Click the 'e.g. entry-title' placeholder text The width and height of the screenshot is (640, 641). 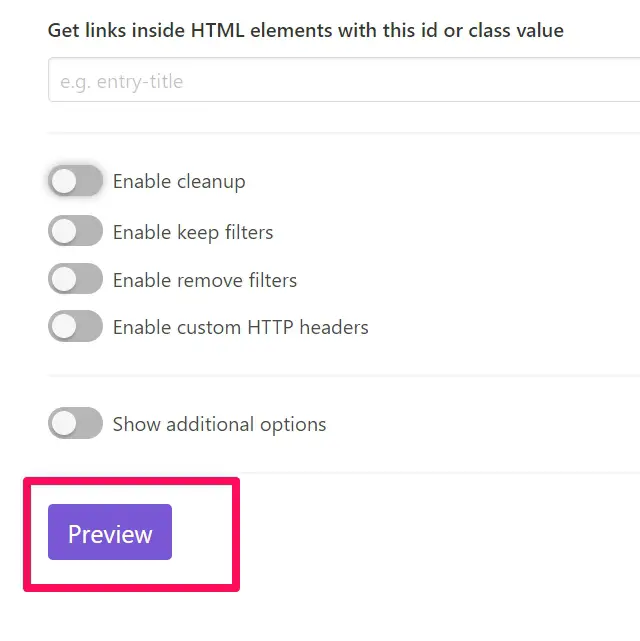pos(121,82)
